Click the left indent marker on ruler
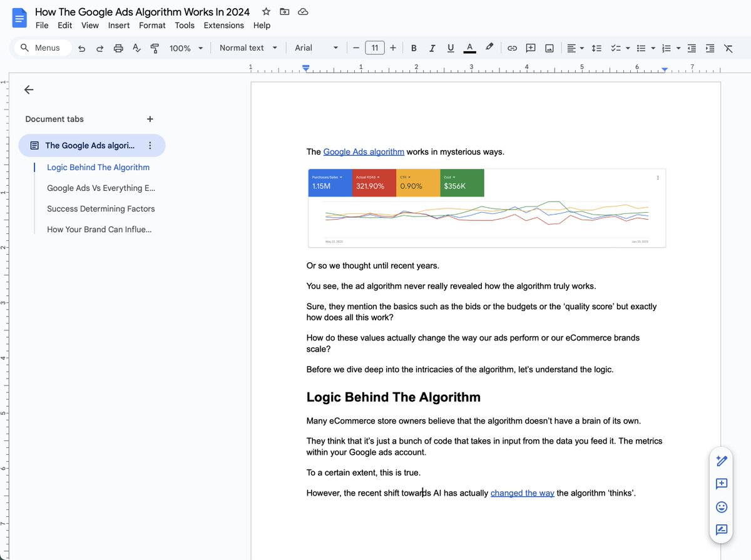 coord(305,68)
